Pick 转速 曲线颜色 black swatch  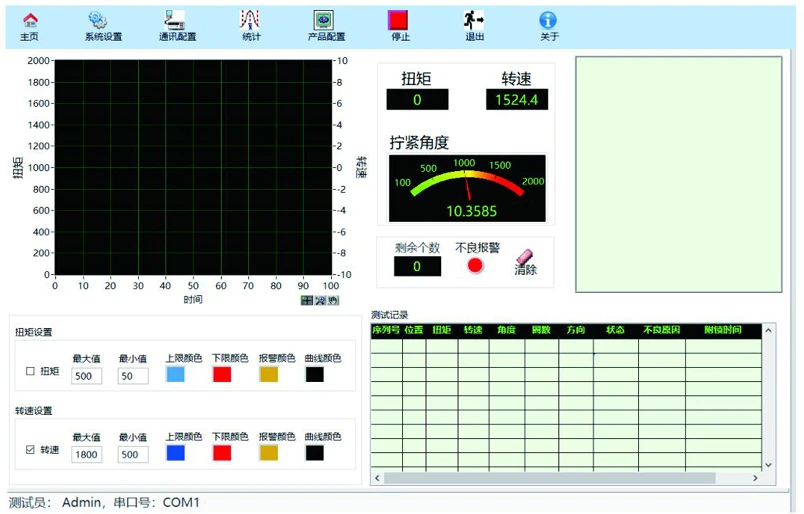point(315,452)
